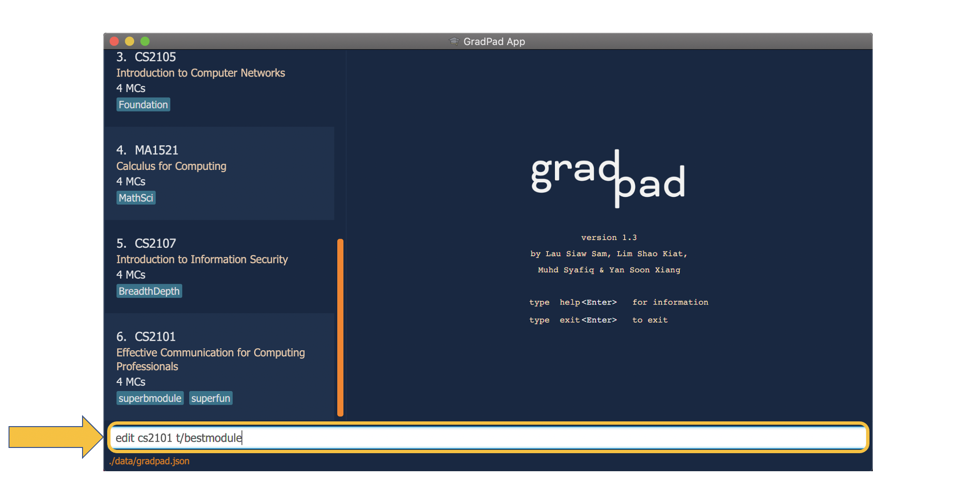
Task: Select the CS2107 module title
Action: 155,243
